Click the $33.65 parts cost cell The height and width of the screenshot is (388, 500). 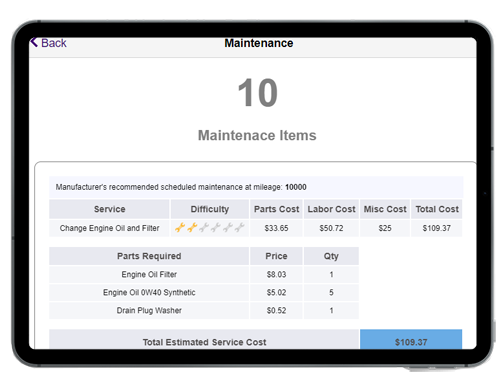pyautogui.click(x=276, y=228)
